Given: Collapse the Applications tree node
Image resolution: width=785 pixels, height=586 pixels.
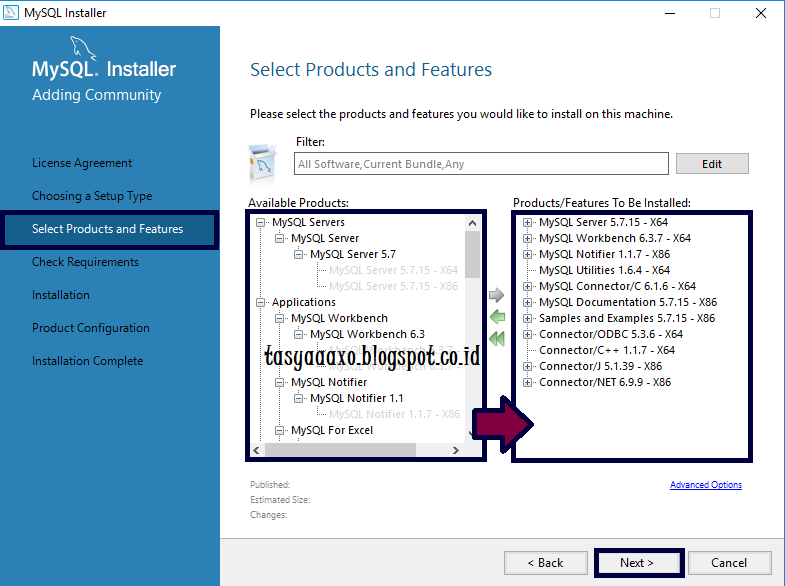Looking at the screenshot, I should (260, 302).
